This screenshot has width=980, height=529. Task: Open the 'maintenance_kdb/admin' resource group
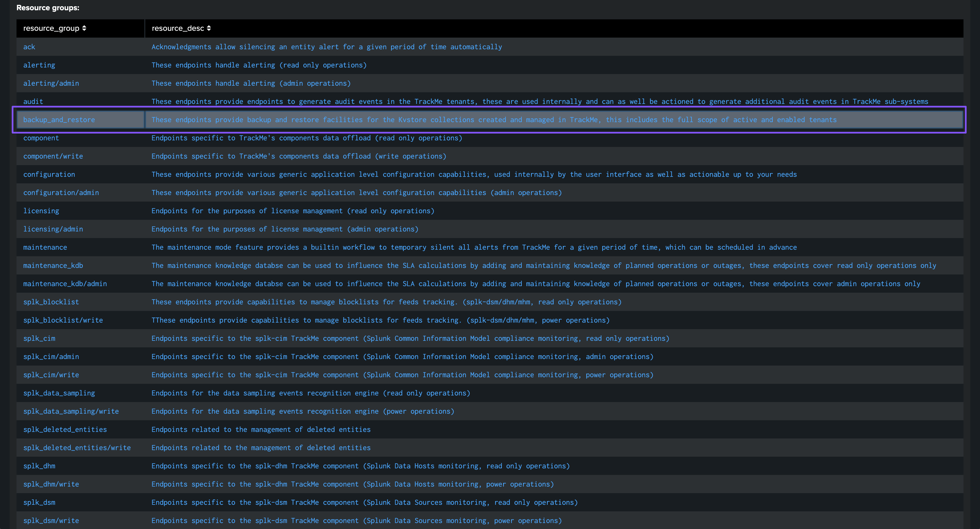tap(65, 284)
